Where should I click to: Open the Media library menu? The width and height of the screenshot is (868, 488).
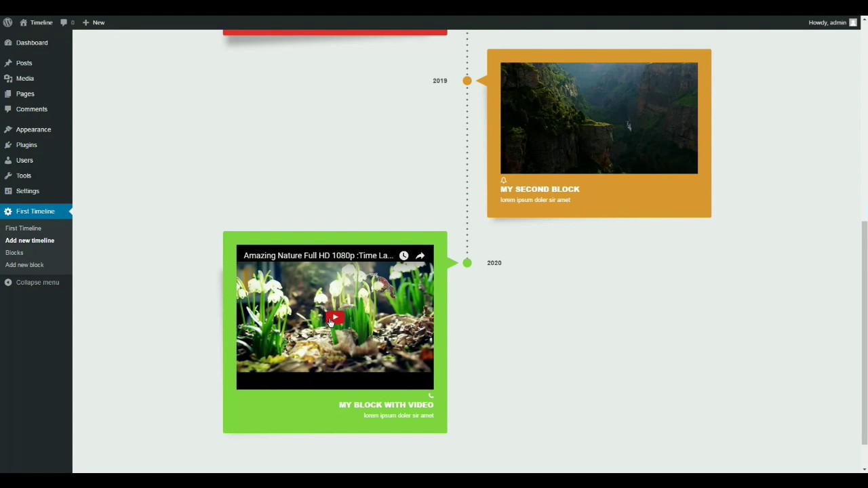tap(24, 79)
